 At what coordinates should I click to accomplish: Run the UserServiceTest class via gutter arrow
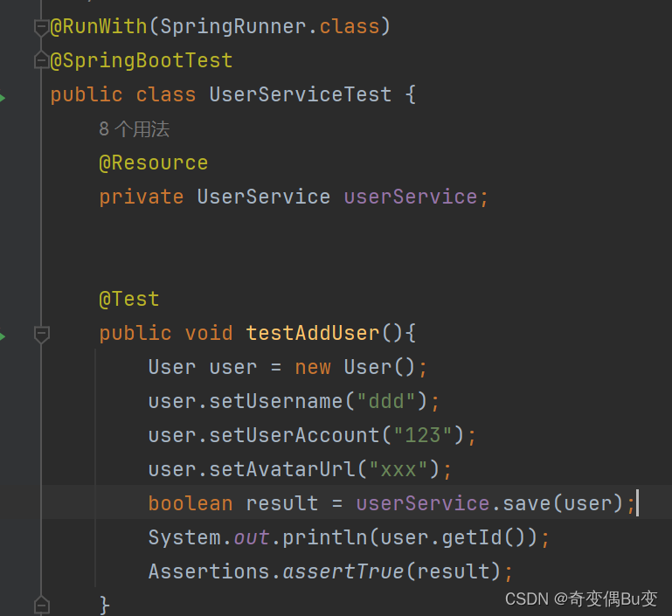[x=2, y=98]
